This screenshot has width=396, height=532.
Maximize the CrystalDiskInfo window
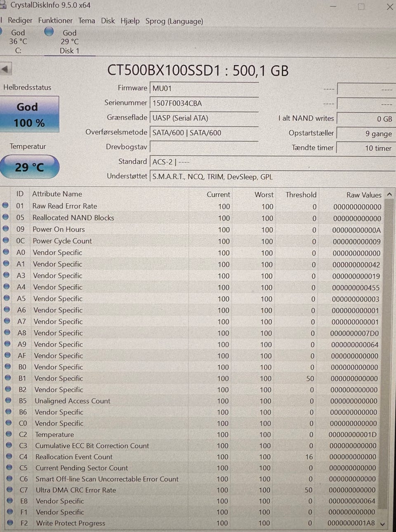(x=361, y=7)
